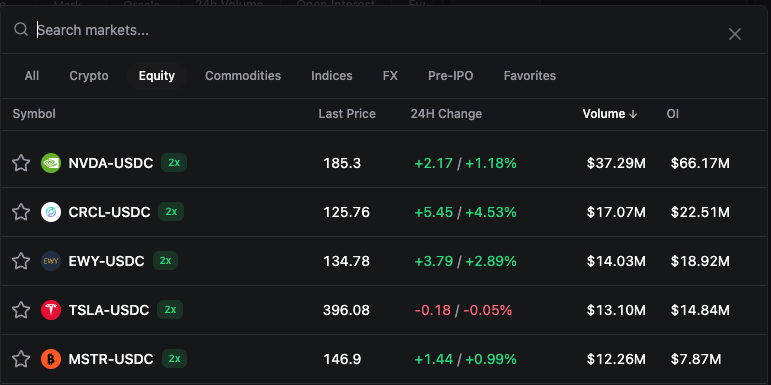Switch to the Crypto tab
771x385 pixels.
pos(89,76)
